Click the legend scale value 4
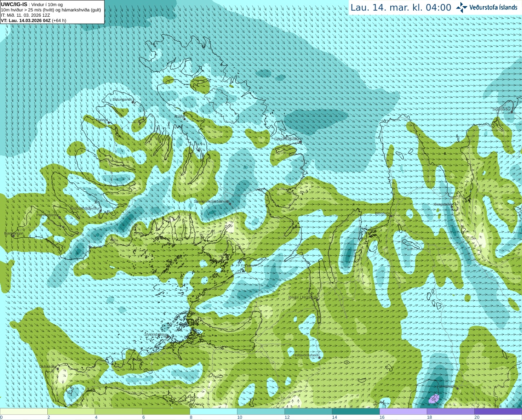This screenshot has height=420, width=522. click(x=96, y=417)
